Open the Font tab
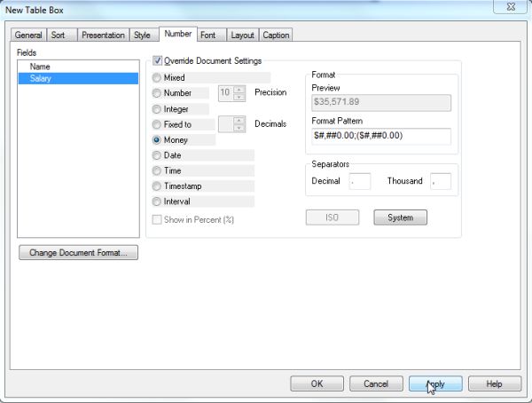 [x=211, y=35]
